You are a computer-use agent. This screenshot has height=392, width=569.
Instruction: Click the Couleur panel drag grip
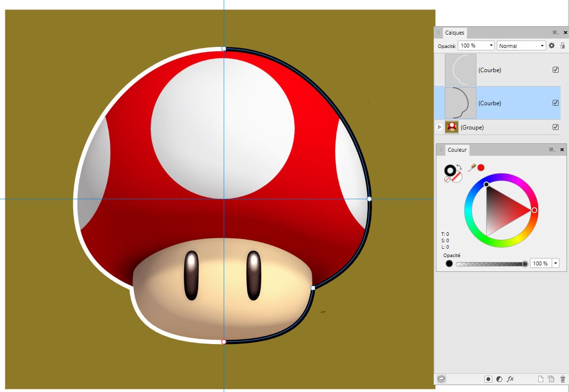(x=441, y=150)
